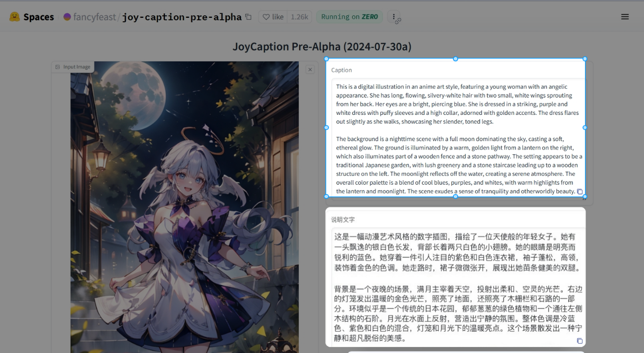Viewport: 644px width, 353px height.
Task: Click the Input Image label icon
Action: point(58,67)
